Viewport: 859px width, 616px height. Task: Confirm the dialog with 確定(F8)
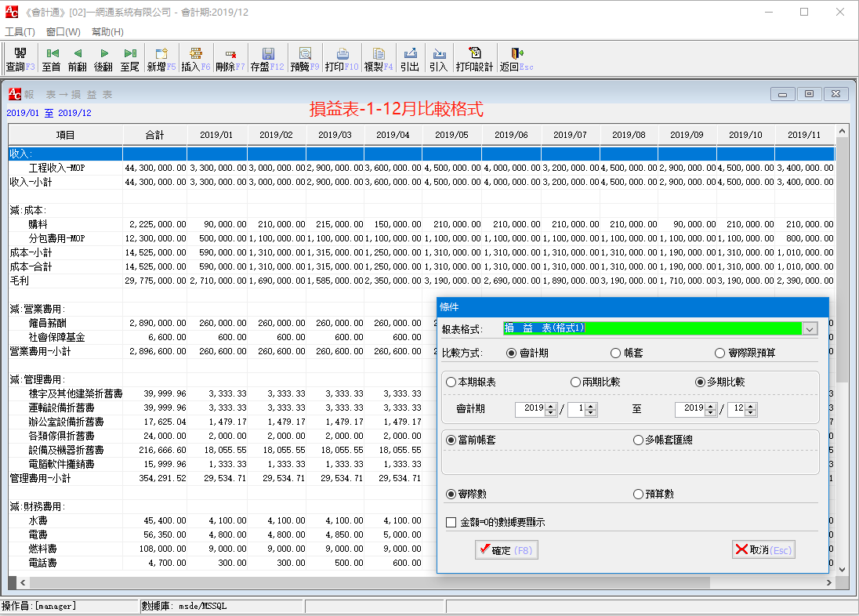click(506, 549)
